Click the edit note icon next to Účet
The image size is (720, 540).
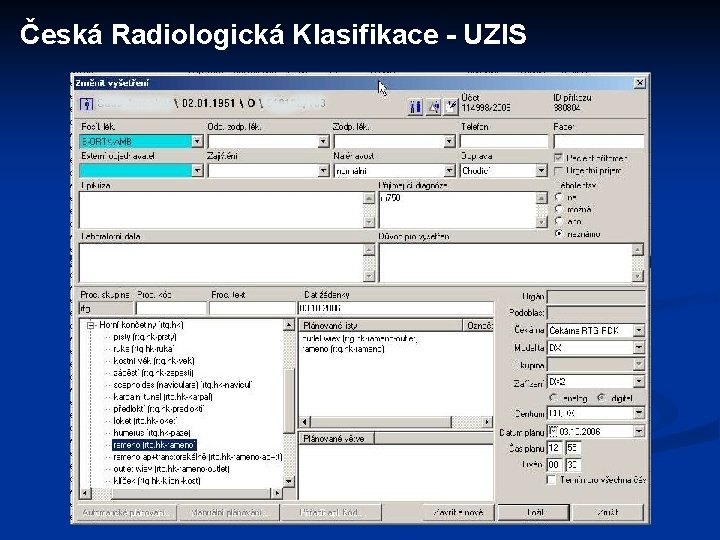(x=450, y=107)
